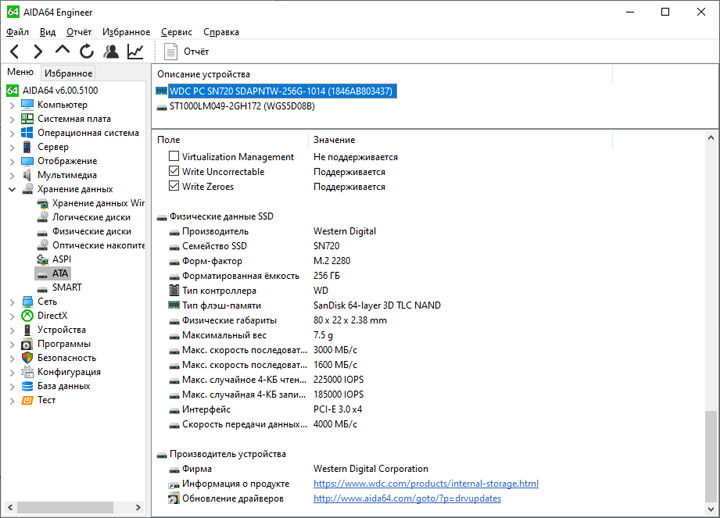Select the WDC PC SN720 device entry
Viewport: 720px width, 518px height.
281,91
